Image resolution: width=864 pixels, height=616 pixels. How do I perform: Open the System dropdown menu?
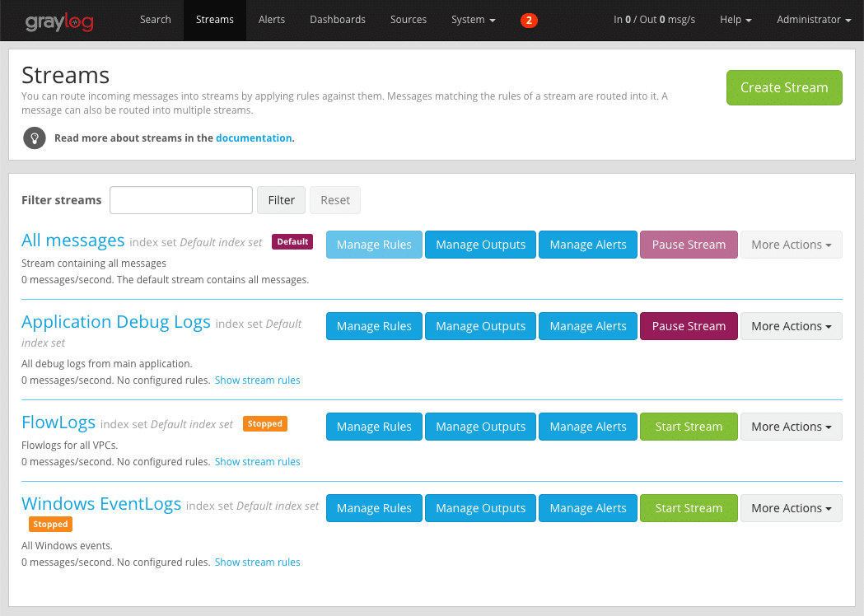click(x=473, y=20)
